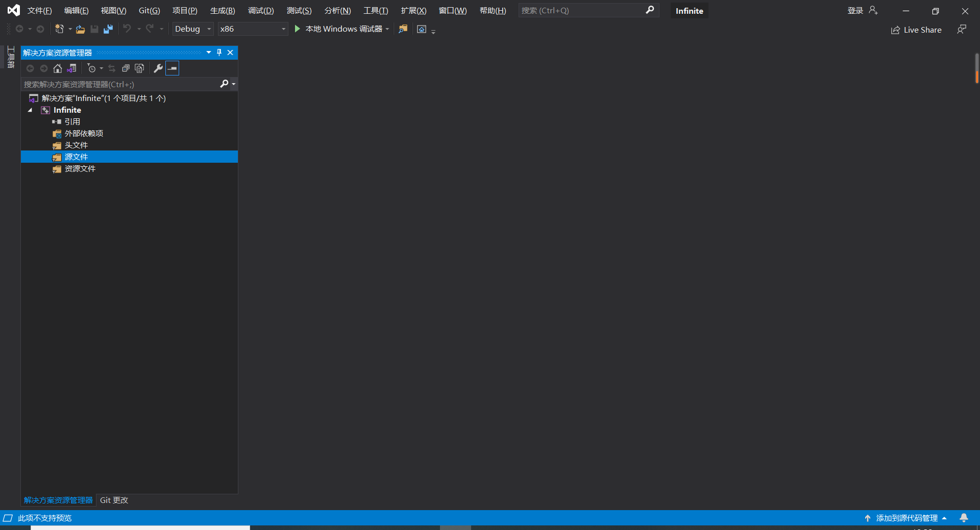980x530 pixels.
Task: Select the 解决方案资源管理器 bottom tab
Action: pyautogui.click(x=58, y=500)
